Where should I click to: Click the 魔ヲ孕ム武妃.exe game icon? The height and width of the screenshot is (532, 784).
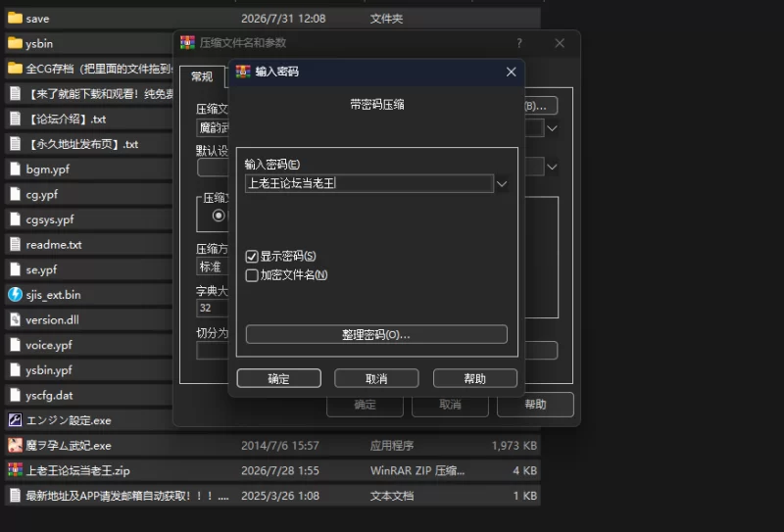pos(15,445)
